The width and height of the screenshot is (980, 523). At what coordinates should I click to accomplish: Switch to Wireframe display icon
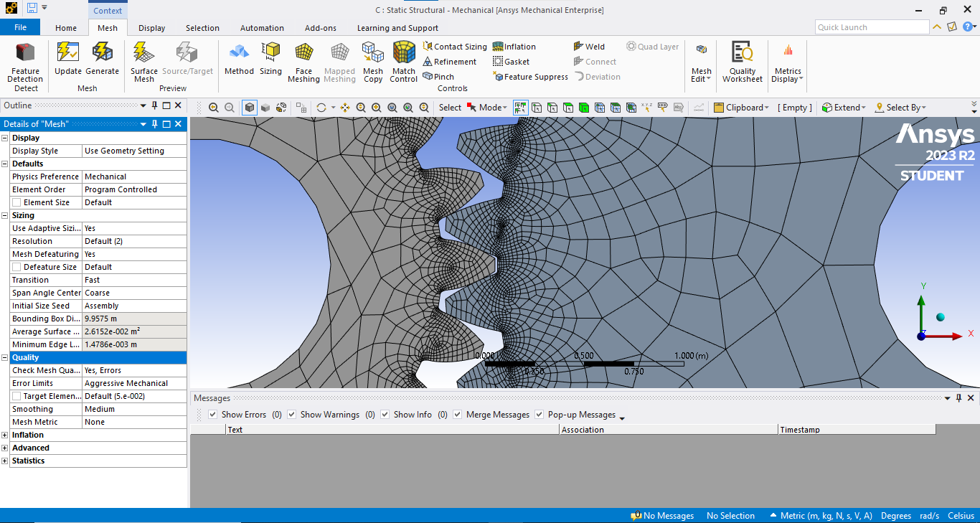[x=281, y=108]
